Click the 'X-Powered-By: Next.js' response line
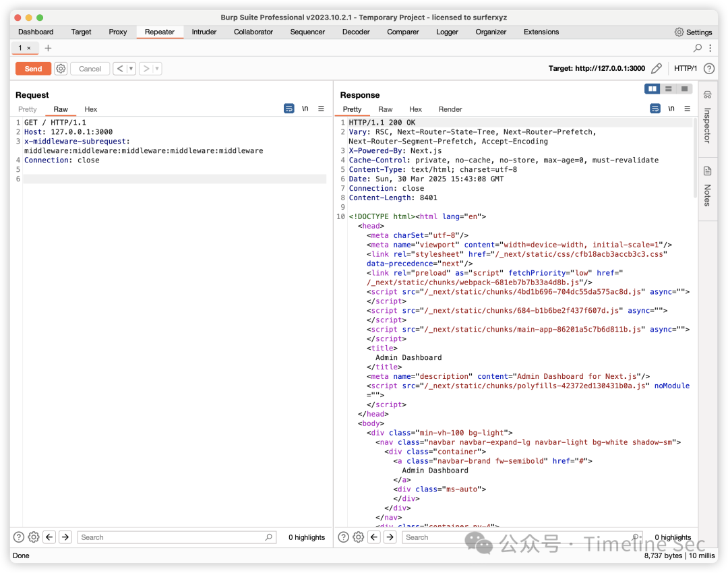Screen dimensions: 728x573 pyautogui.click(x=395, y=151)
